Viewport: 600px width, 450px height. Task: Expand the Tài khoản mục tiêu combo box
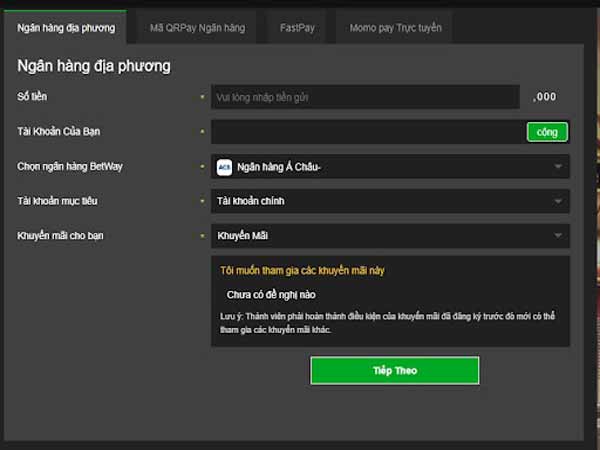point(390,202)
